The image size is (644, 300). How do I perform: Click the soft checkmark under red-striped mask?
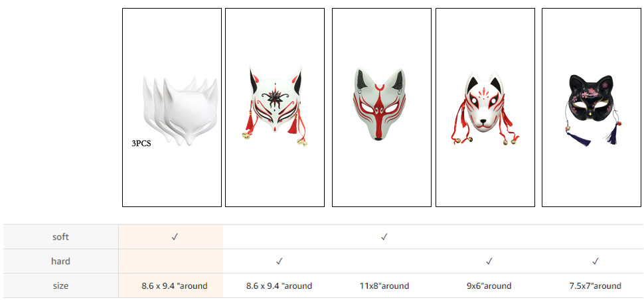click(384, 237)
